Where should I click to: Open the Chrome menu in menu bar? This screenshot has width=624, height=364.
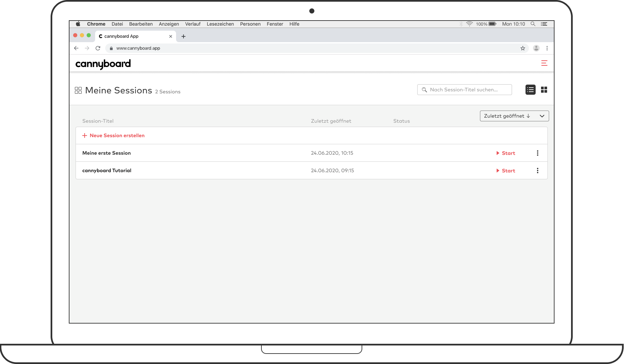[x=96, y=24]
